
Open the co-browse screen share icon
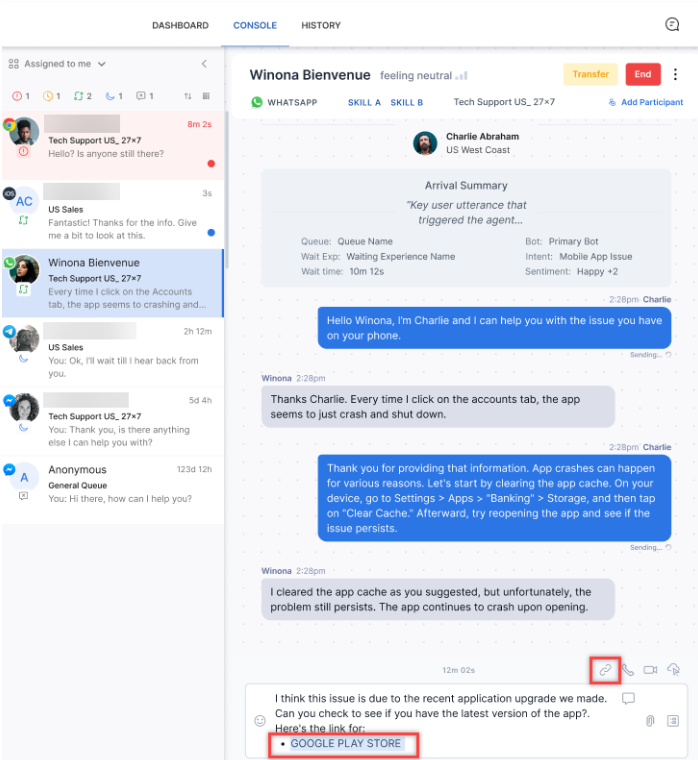pos(674,669)
